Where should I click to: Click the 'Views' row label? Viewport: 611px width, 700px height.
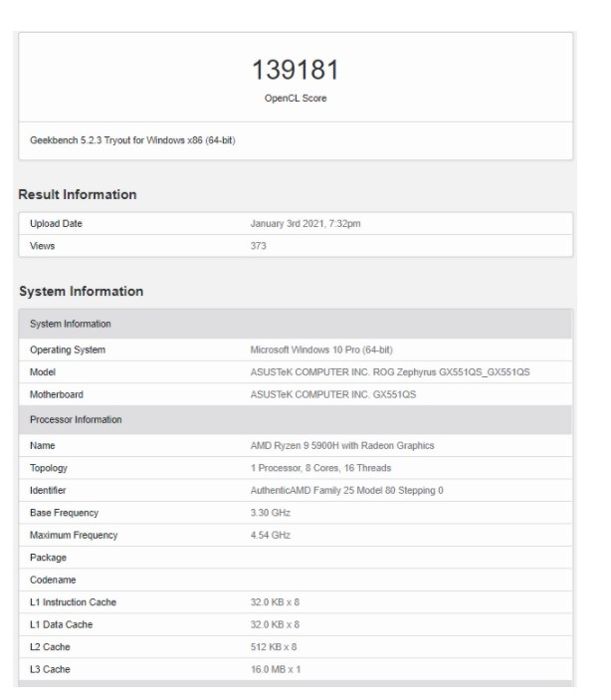coord(42,246)
